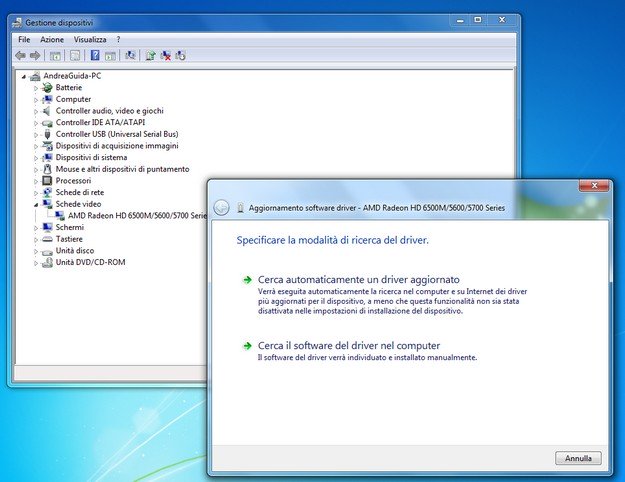Open the Visualizza menu
This screenshot has width=625, height=482.
click(x=90, y=39)
